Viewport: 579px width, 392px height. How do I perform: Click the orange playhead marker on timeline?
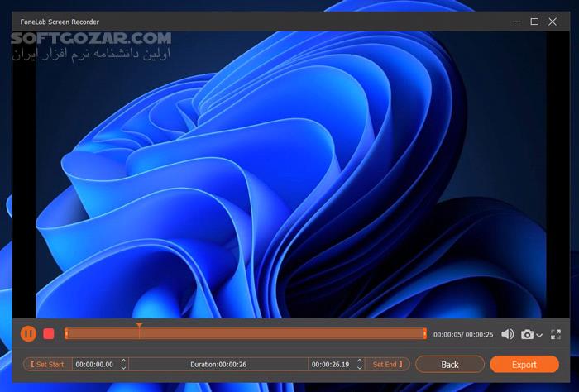[139, 327]
